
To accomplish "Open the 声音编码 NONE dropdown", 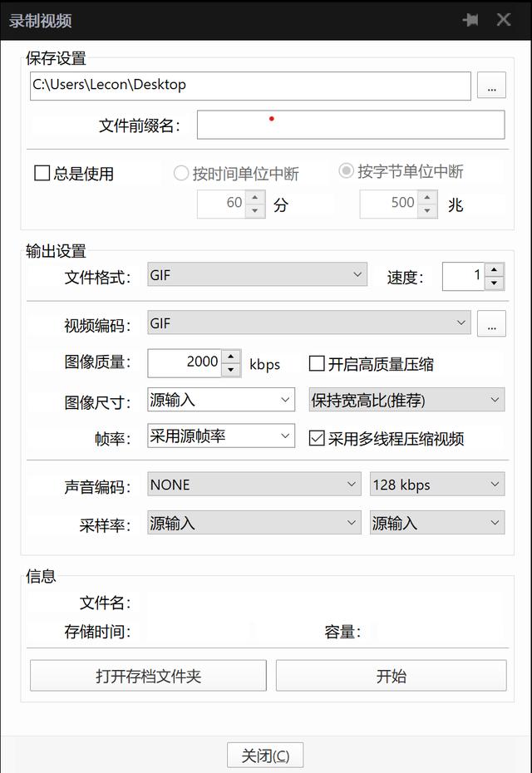I will coord(254,484).
